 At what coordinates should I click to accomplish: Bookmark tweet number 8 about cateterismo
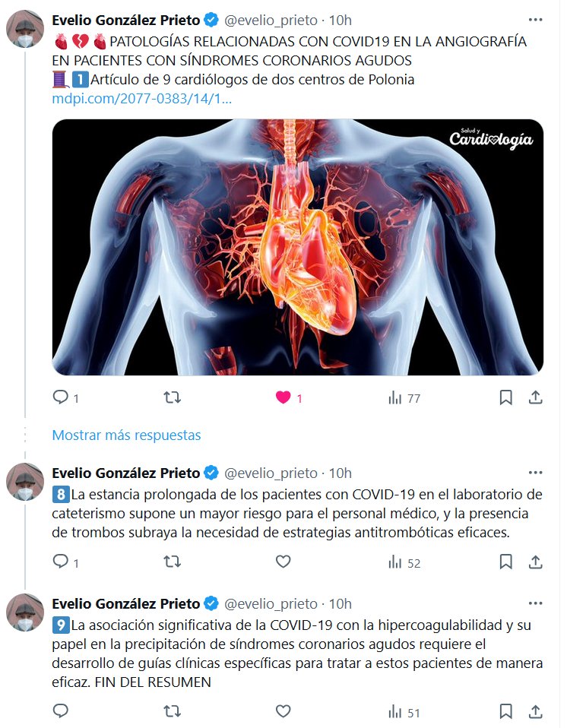point(505,562)
